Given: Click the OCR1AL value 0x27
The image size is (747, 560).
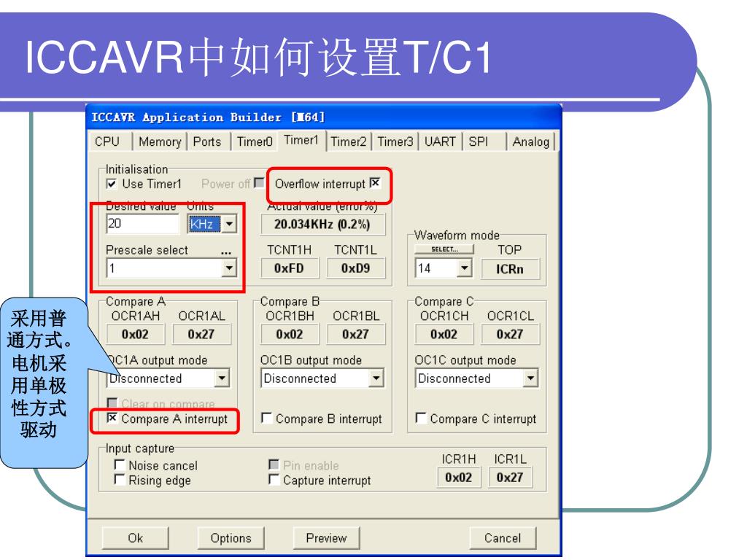Looking at the screenshot, I should [x=201, y=334].
